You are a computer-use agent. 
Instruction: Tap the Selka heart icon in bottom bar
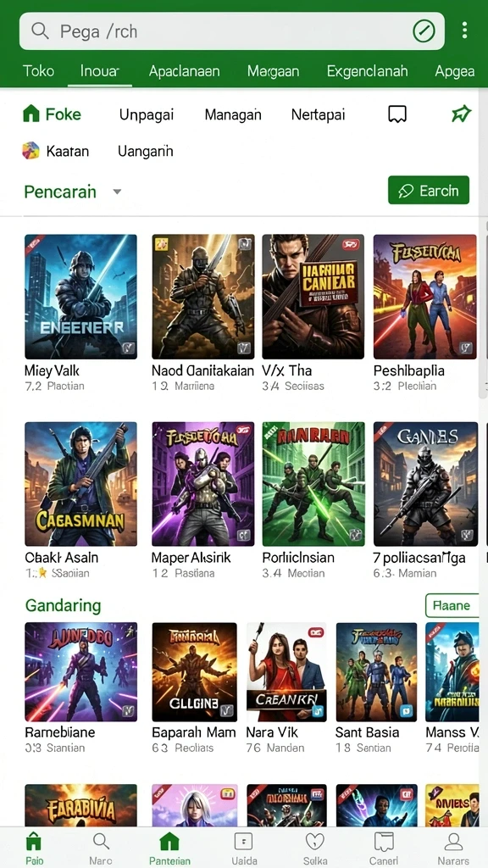click(x=315, y=849)
